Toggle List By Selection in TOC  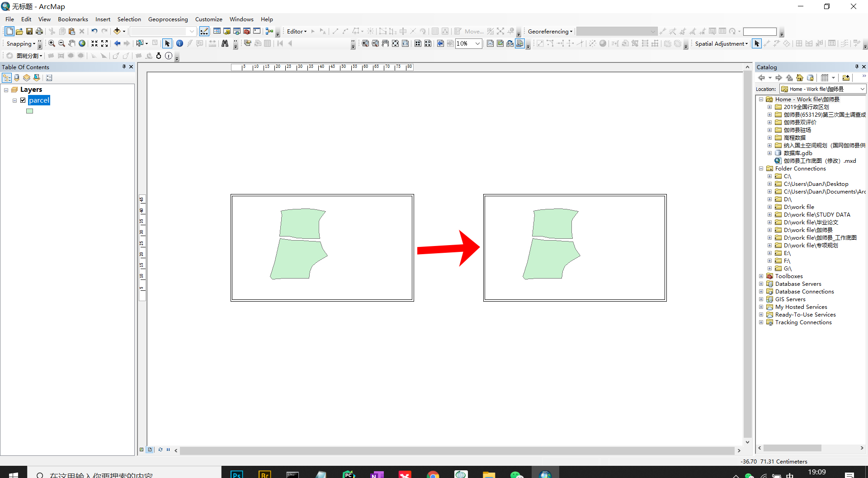[37, 78]
